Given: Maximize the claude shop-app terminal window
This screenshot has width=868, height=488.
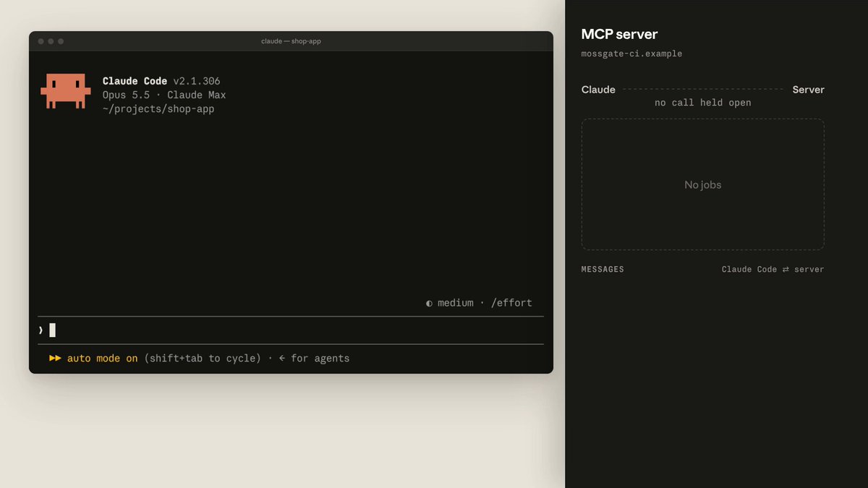Looking at the screenshot, I should click(x=61, y=41).
